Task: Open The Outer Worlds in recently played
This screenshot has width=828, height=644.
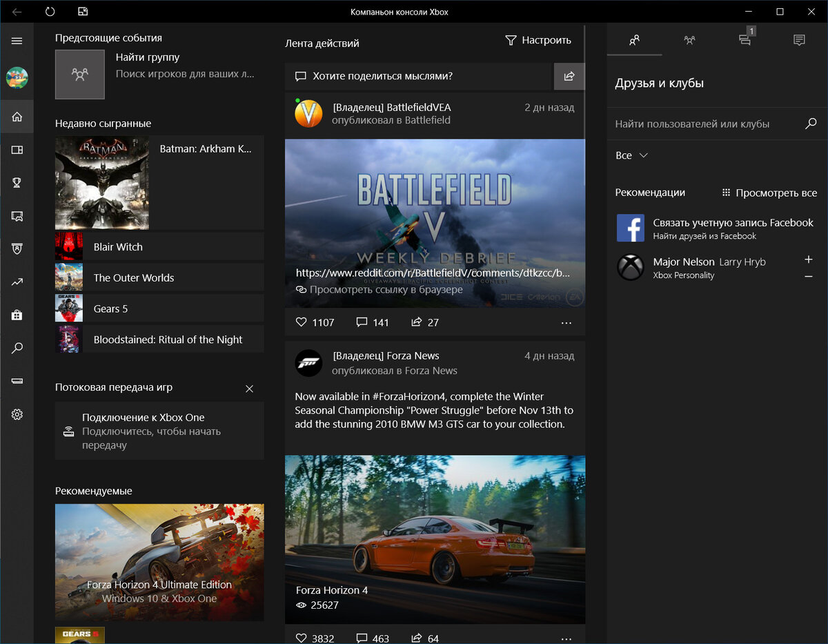Action: [159, 277]
